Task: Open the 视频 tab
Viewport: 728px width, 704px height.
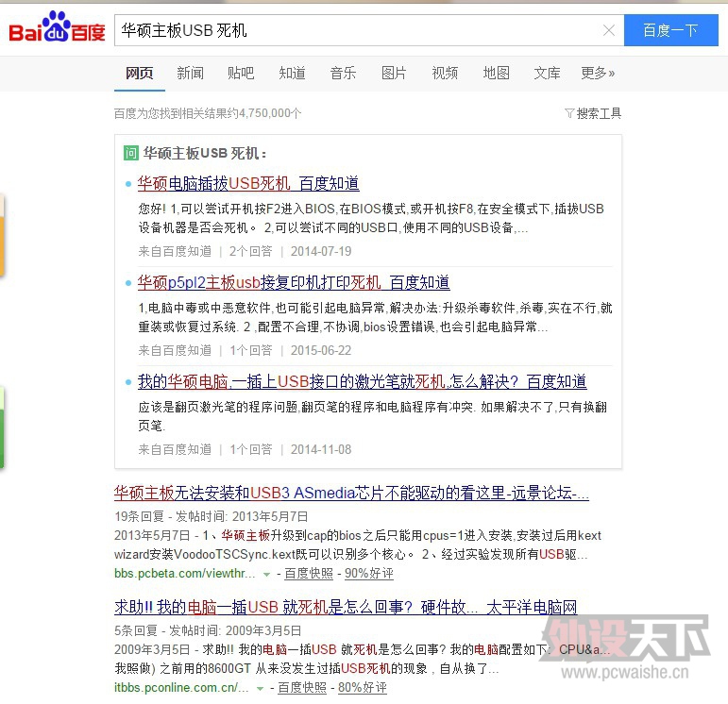Action: (x=445, y=73)
